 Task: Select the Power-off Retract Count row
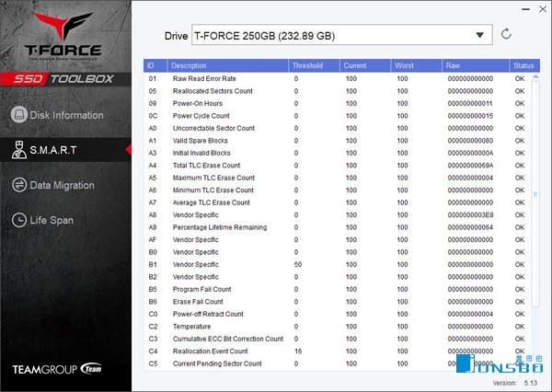(x=338, y=314)
